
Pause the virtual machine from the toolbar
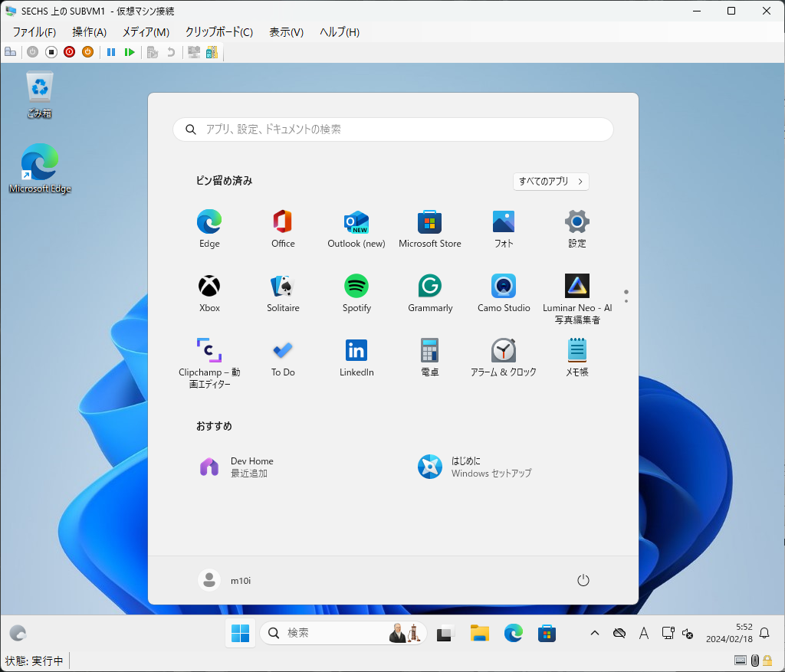tap(111, 52)
